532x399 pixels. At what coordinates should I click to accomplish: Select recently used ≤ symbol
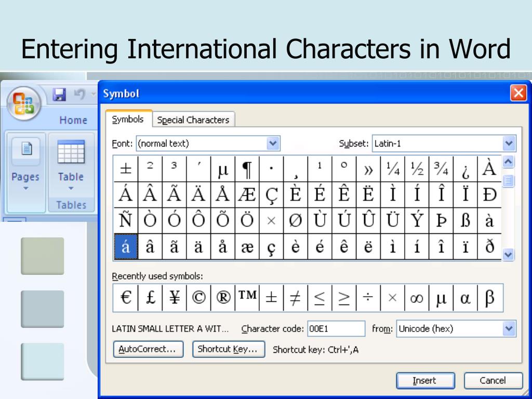pyautogui.click(x=320, y=298)
